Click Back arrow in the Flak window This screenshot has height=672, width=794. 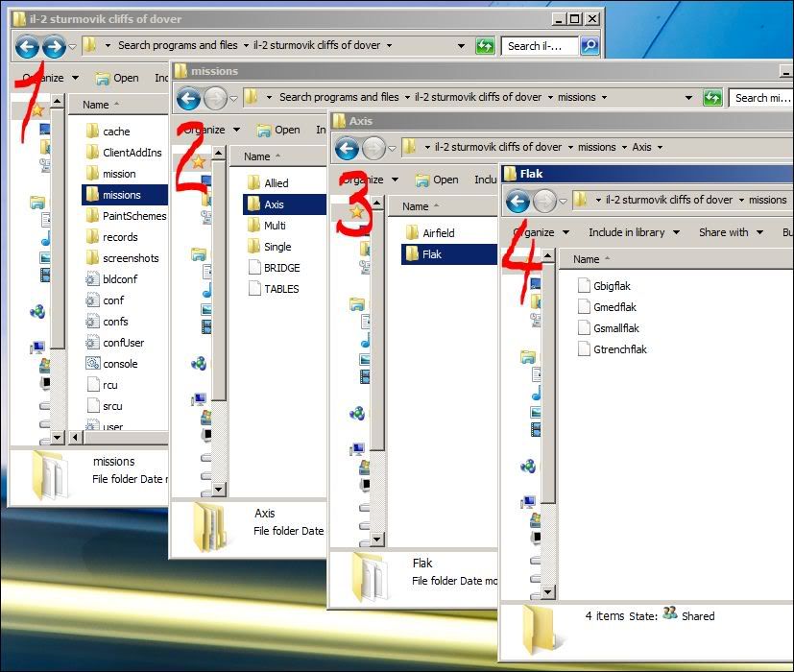pos(517,201)
